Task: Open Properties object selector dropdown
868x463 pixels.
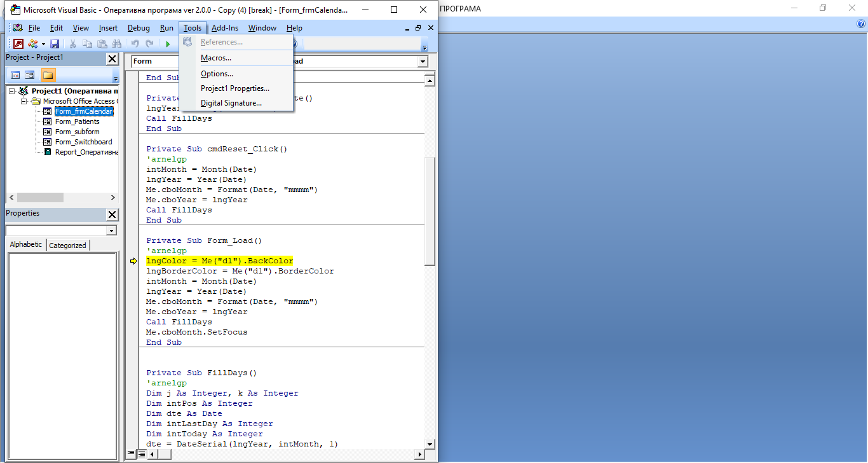Action: tap(112, 230)
